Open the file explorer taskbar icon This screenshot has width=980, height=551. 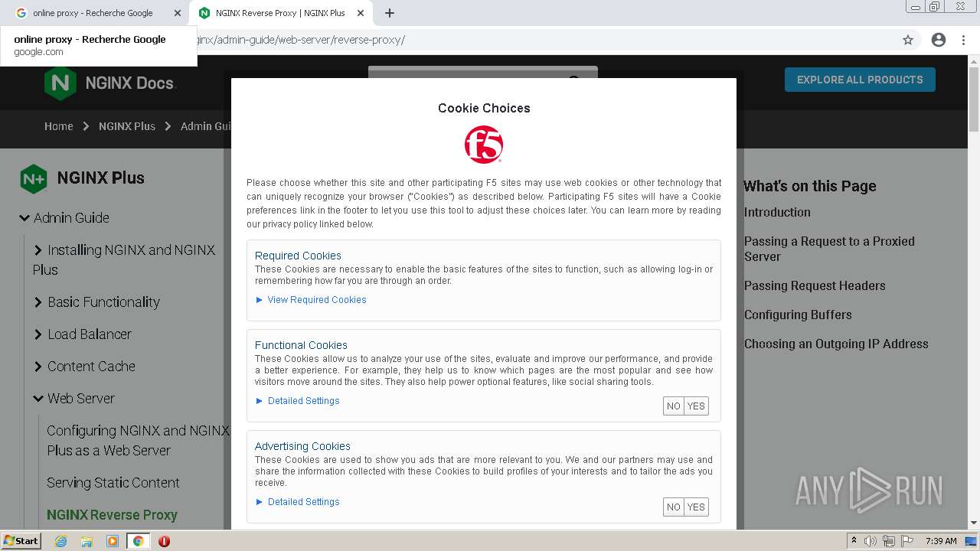[87, 541]
